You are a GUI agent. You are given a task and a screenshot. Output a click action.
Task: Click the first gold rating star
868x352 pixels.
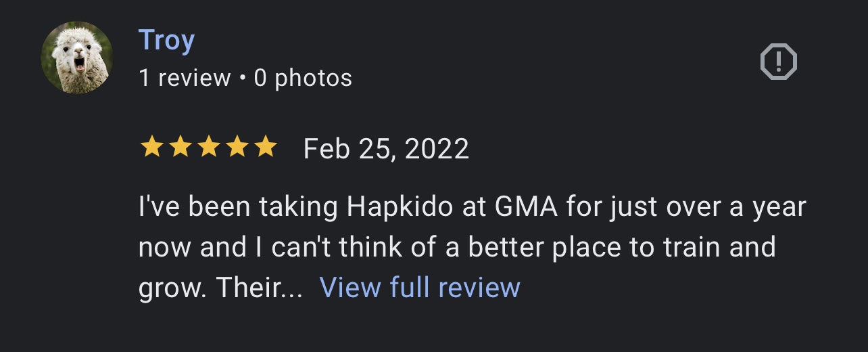[x=151, y=147]
